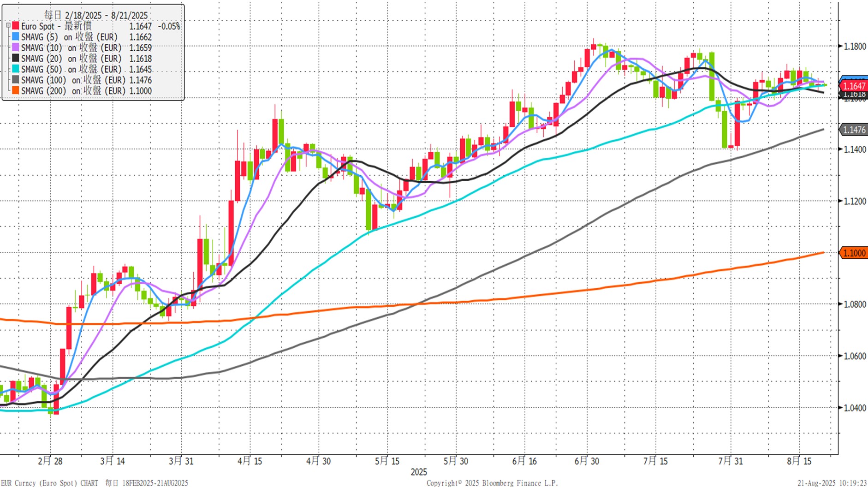868x488 pixels.
Task: Click the 1.1200 y-axis label
Action: [x=855, y=201]
